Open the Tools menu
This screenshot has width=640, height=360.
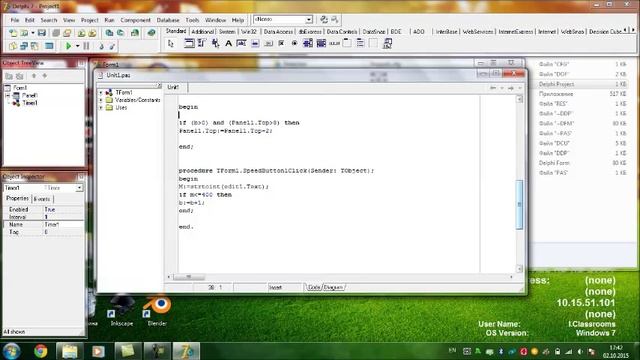point(192,20)
